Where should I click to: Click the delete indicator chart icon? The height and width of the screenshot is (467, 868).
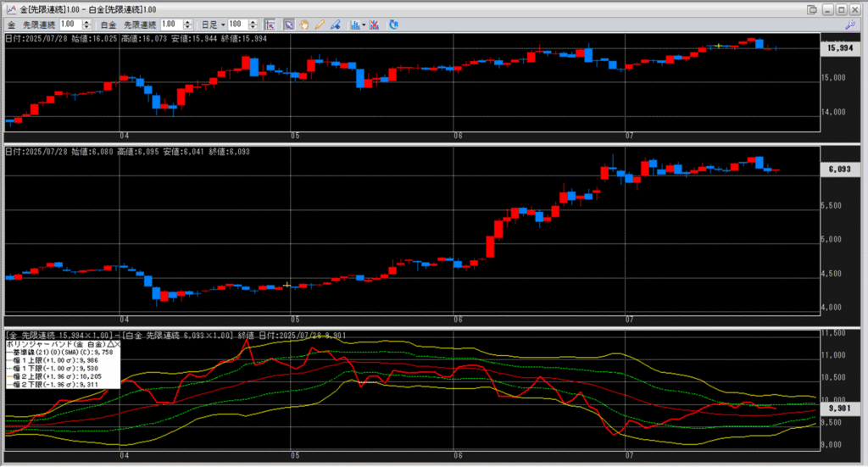[375, 25]
